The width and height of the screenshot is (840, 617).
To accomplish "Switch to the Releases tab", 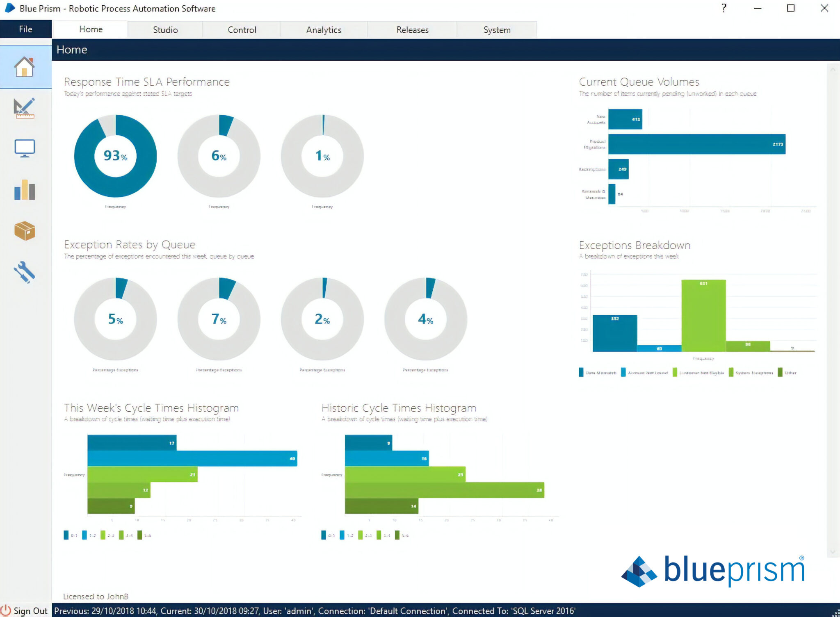I will click(x=412, y=29).
